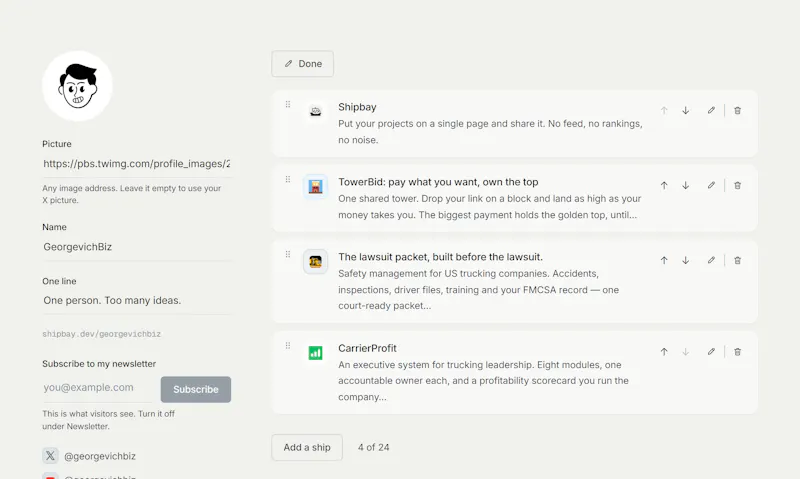This screenshot has width=800, height=479.
Task: Click the lawsuit packet drag handle
Action: [288, 255]
